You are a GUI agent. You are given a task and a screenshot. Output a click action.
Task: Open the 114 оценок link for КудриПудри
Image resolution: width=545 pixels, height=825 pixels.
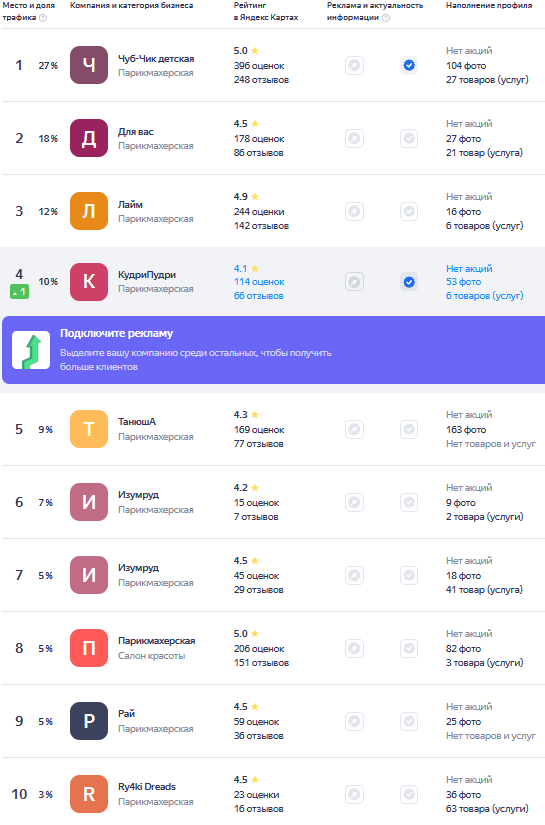pyautogui.click(x=259, y=282)
